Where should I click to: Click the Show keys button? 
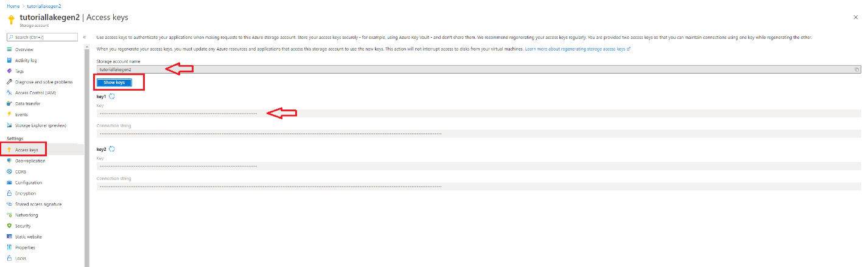(x=114, y=82)
